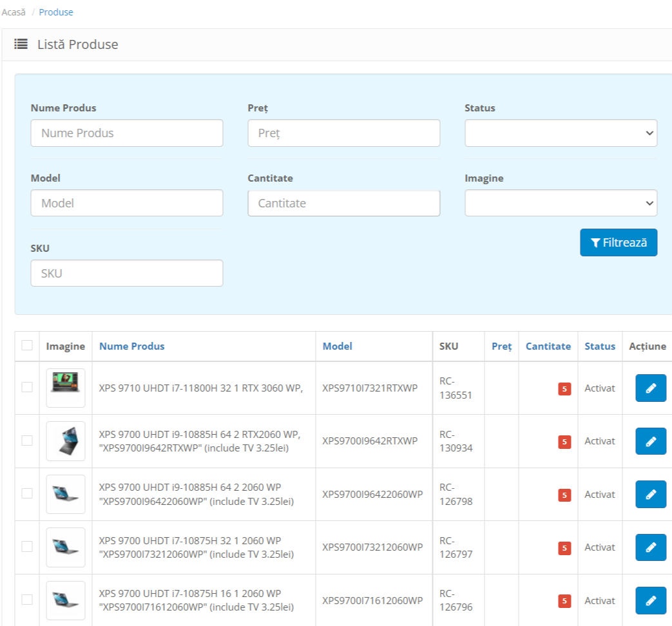This screenshot has height=626, width=672.
Task: Sort the list by Cantitate column
Action: (x=548, y=346)
